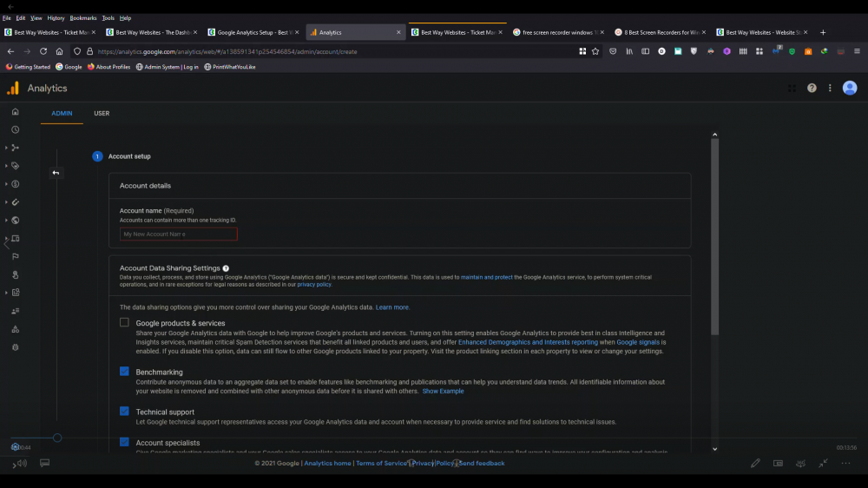Click the Show Example link

click(443, 392)
